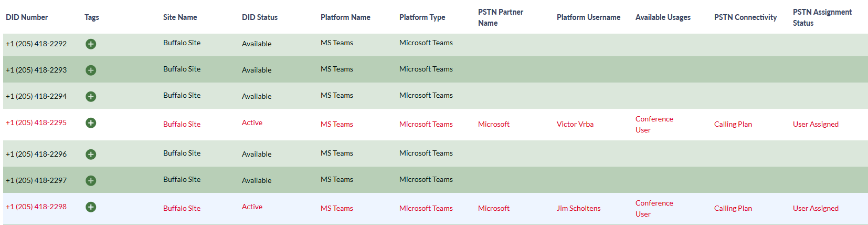
Task: Open DID number +1 (205) 418-2298
Action: tap(36, 207)
